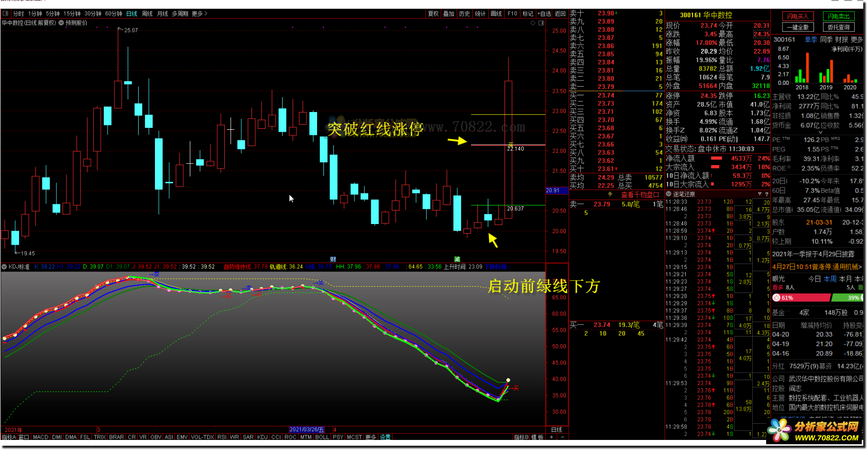Select KDJ indicator tab
This screenshot has width=868, height=450.
pyautogui.click(x=263, y=437)
